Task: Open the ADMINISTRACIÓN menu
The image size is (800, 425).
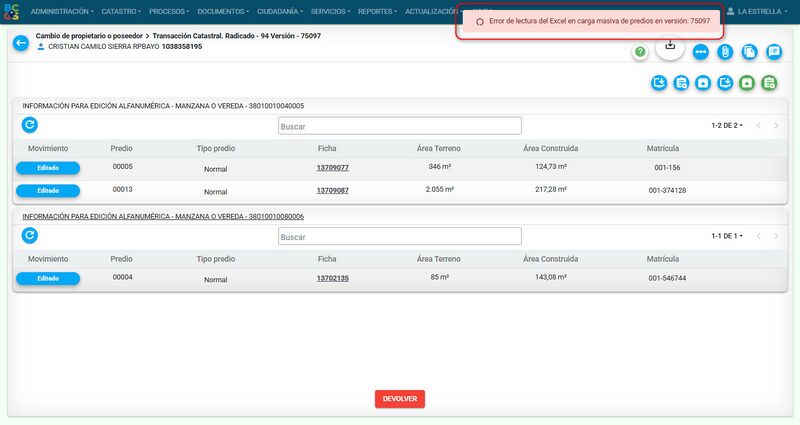Action: point(62,11)
